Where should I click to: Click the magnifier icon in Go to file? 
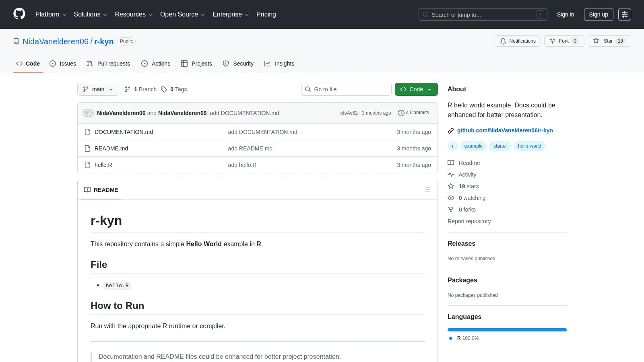click(308, 89)
